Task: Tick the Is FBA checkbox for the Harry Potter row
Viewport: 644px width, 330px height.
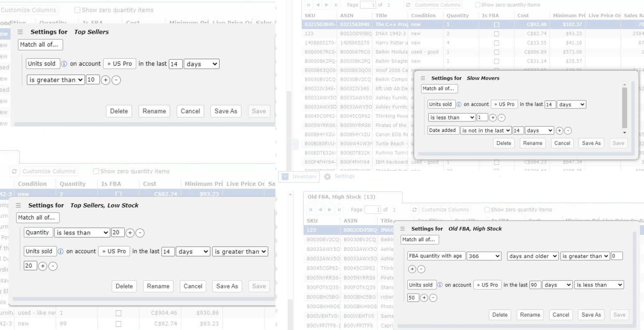Action: [496, 43]
